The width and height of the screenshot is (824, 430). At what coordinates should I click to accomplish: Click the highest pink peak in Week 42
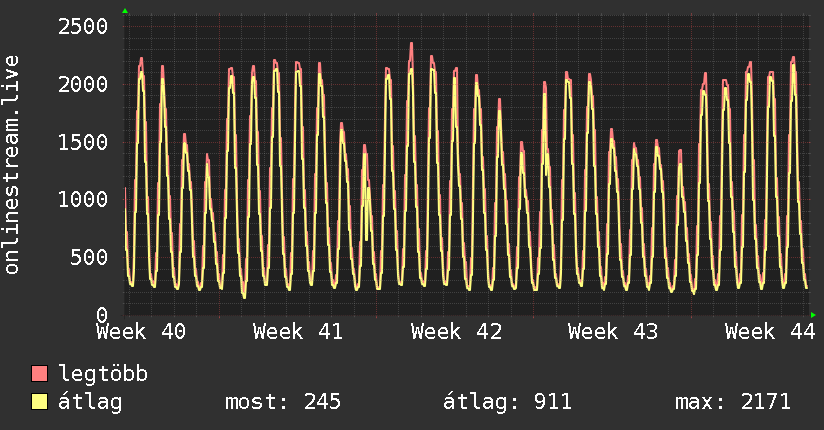coord(411,46)
